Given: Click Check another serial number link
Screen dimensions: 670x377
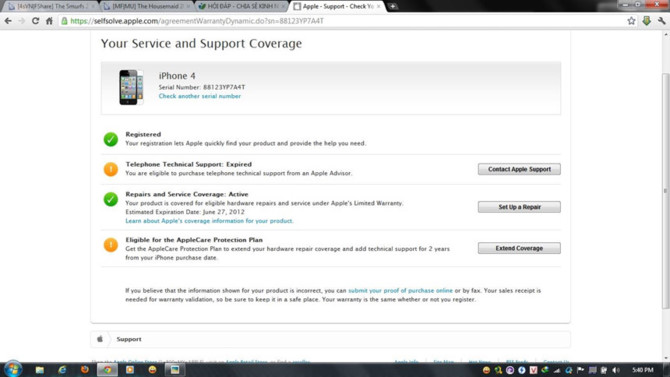Looking at the screenshot, I should (200, 96).
